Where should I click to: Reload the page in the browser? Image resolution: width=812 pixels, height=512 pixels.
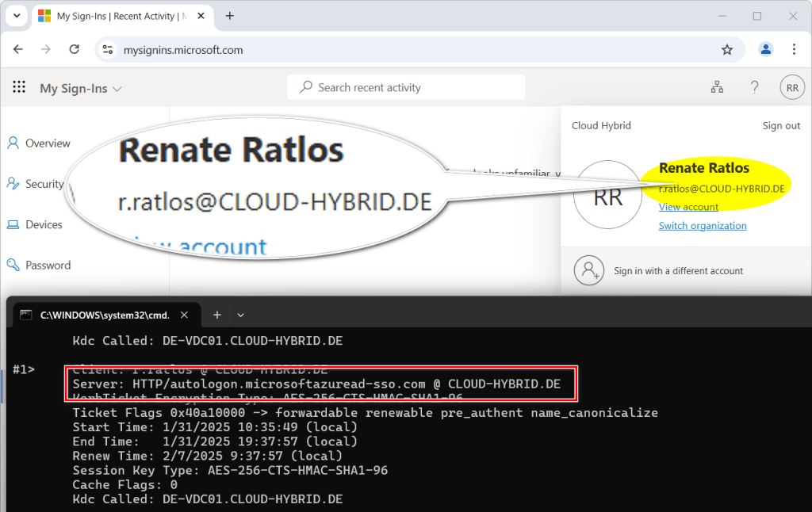click(x=75, y=50)
